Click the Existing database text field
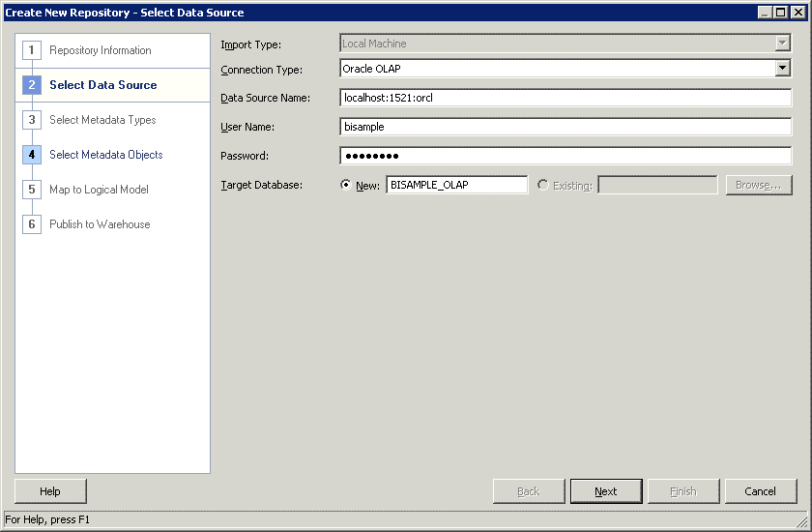The height and width of the screenshot is (532, 812). coord(657,185)
